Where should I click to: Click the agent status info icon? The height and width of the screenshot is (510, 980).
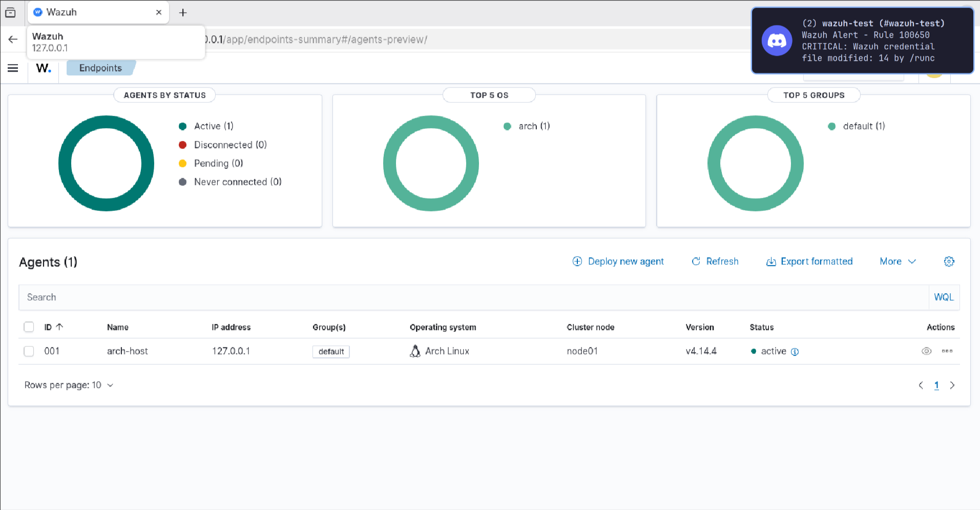[795, 352]
